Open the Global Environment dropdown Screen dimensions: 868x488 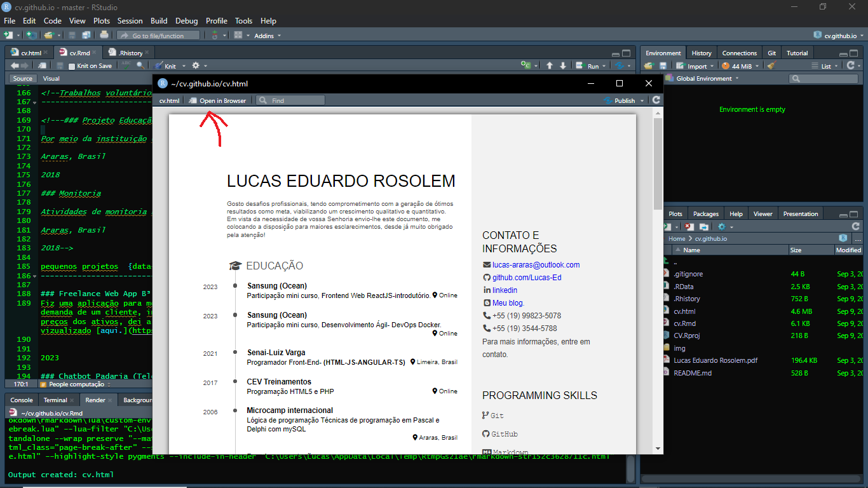tap(708, 79)
